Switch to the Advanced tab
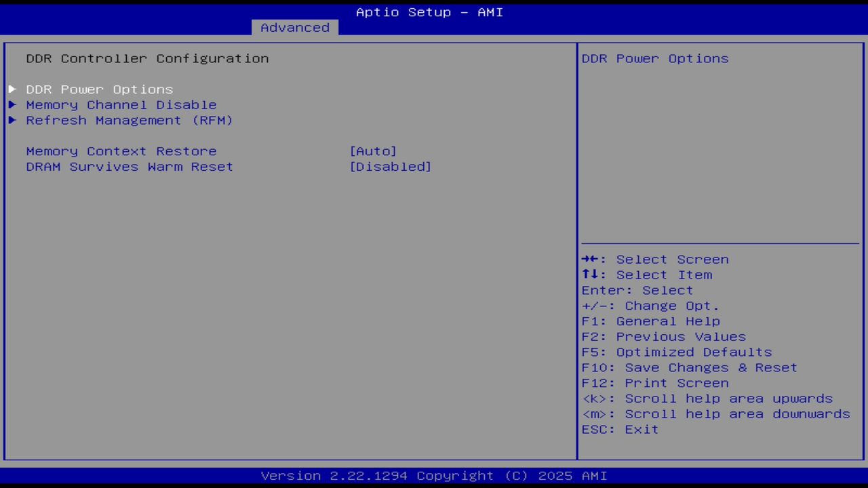The height and width of the screenshot is (488, 868). pos(294,27)
